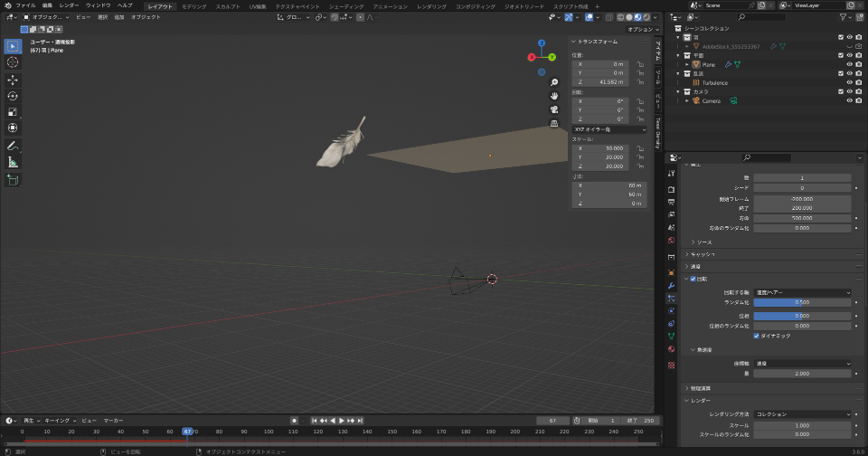Open the viewport オブジェクト menu

tap(146, 17)
